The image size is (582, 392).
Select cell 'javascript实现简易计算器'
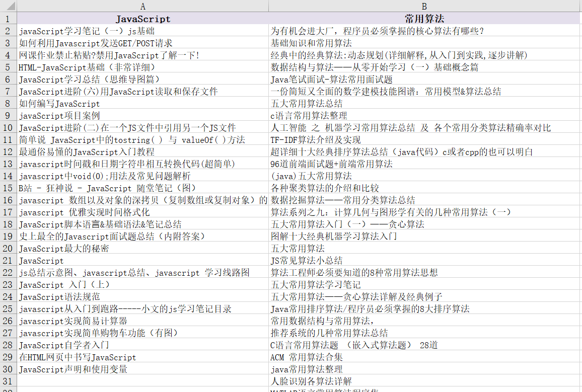coord(143,321)
